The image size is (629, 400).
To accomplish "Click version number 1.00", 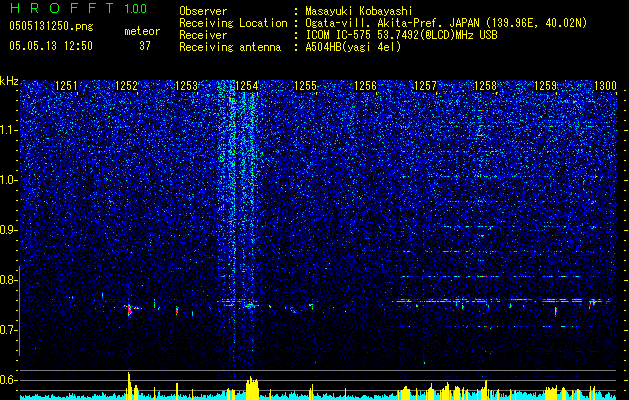I will (x=136, y=9).
